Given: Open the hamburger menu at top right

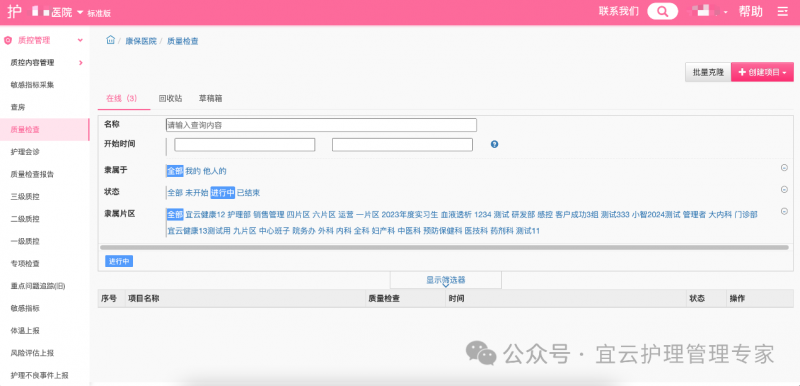Looking at the screenshot, I should pos(782,12).
